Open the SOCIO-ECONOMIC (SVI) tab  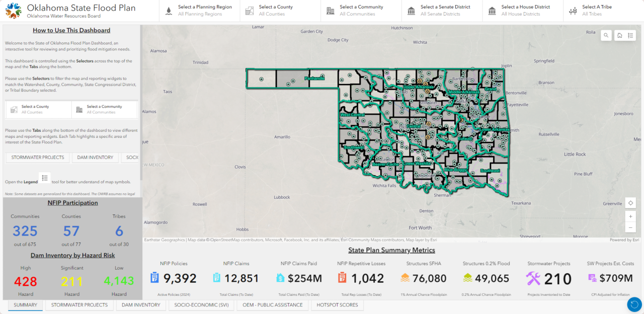201,305
